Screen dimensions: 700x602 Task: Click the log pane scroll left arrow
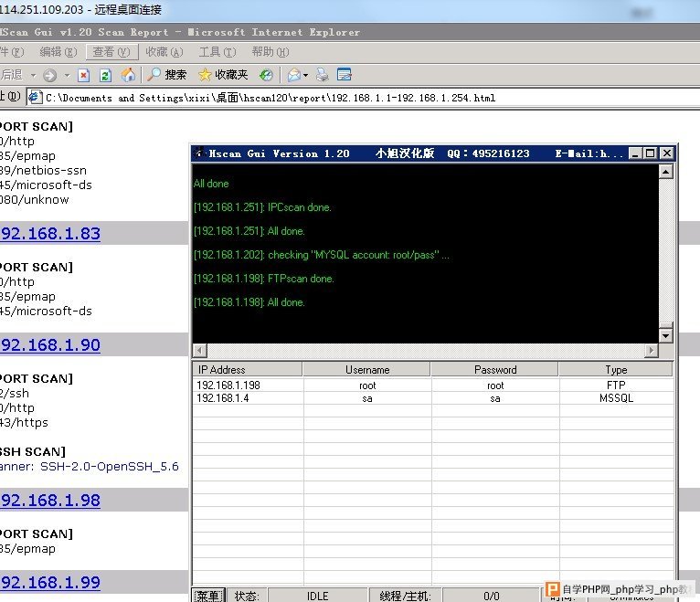click(x=200, y=351)
